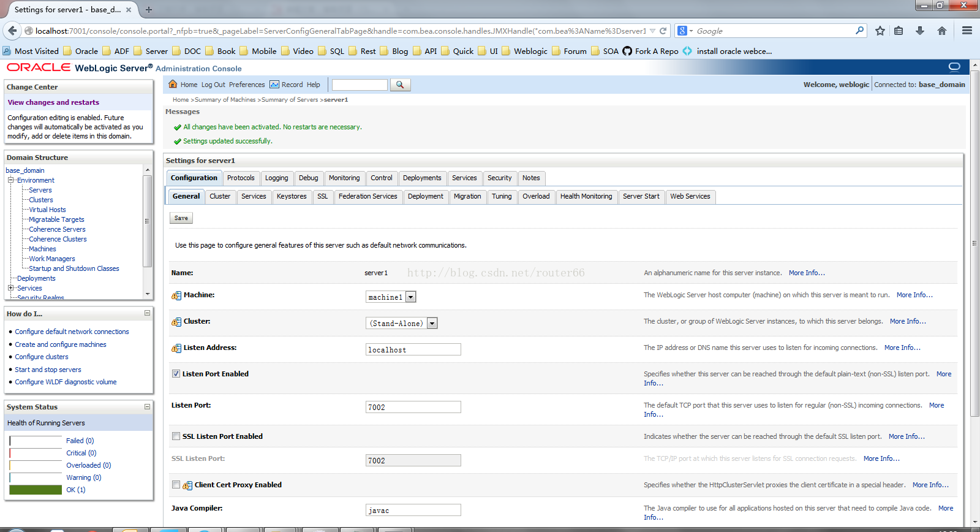
Task: Select the SSL sub-tab
Action: click(323, 196)
